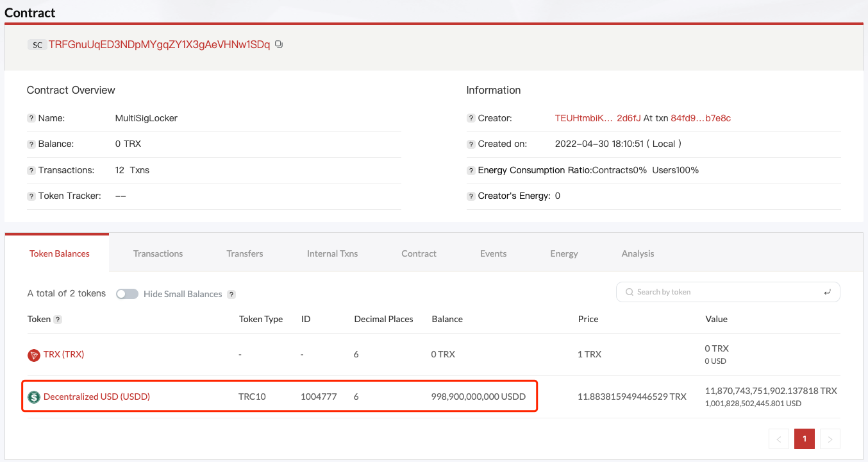Screen dimensions: 868x462
Task: Switch to the Transactions tab
Action: coord(158,253)
